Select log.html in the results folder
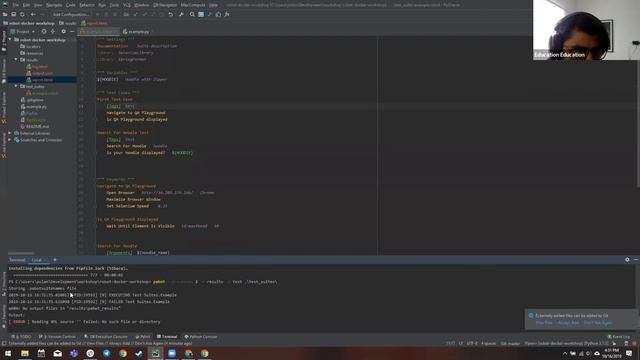Image resolution: width=640 pixels, height=360 pixels. [37, 67]
